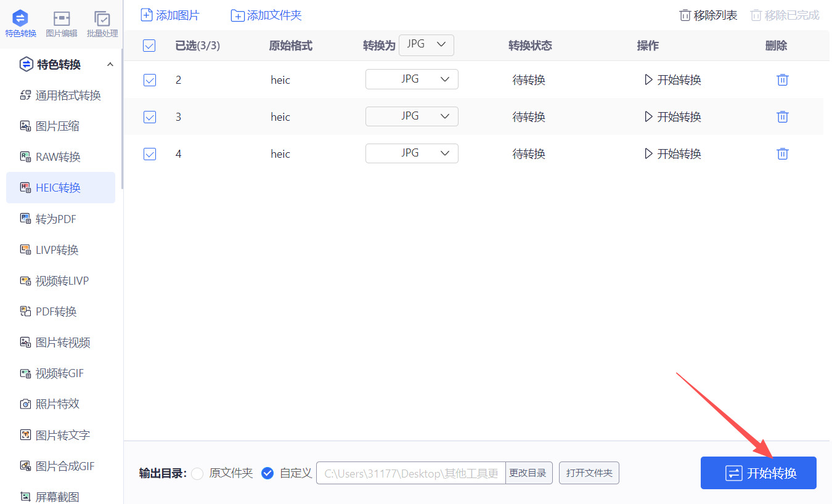Collapse the 特色转换 sidebar section
Viewport: 832px width, 504px height.
coord(110,65)
